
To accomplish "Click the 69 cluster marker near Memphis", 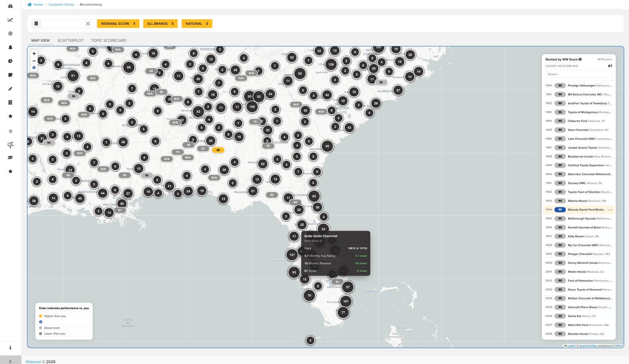I will [129, 67].
